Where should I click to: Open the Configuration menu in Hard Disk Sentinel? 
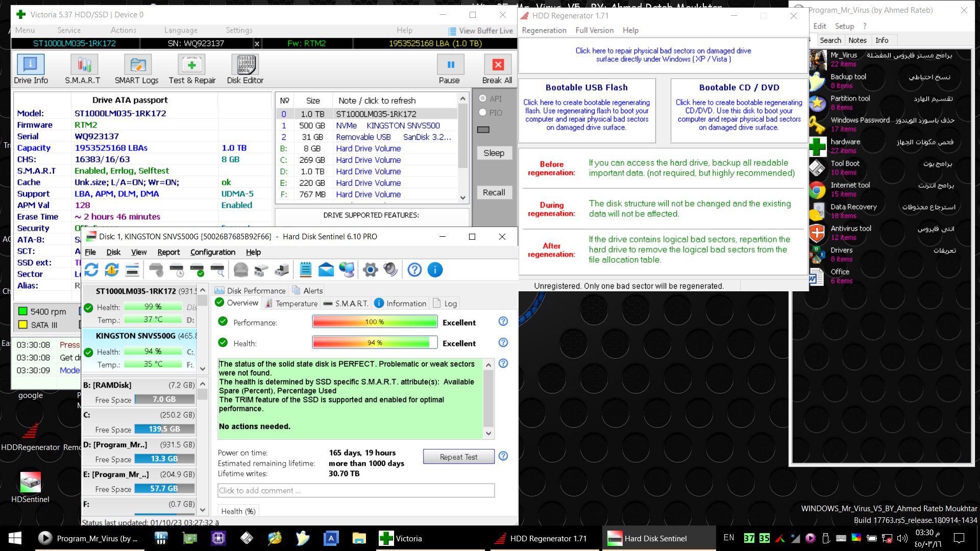[x=213, y=252]
